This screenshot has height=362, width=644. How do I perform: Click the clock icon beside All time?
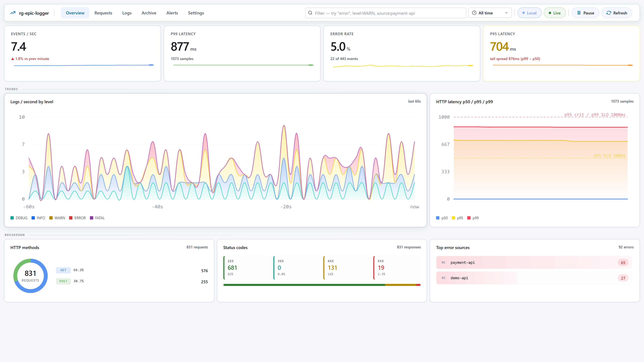(474, 13)
